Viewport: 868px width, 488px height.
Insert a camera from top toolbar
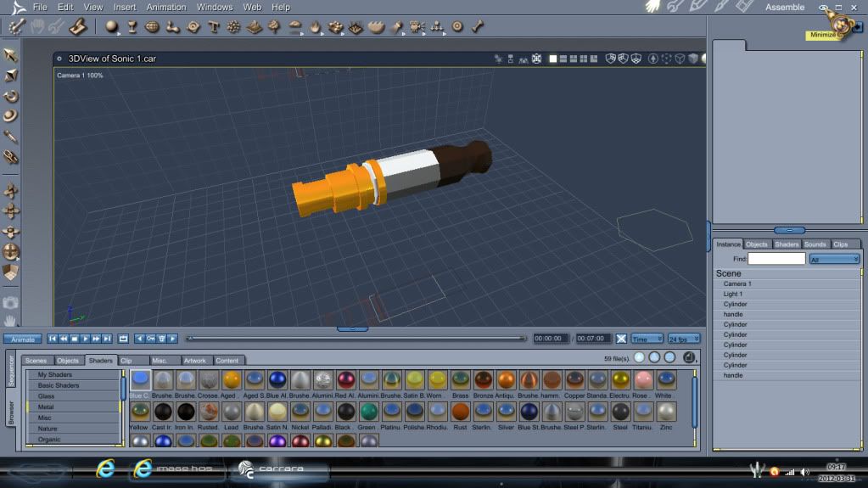pyautogui.click(x=417, y=26)
